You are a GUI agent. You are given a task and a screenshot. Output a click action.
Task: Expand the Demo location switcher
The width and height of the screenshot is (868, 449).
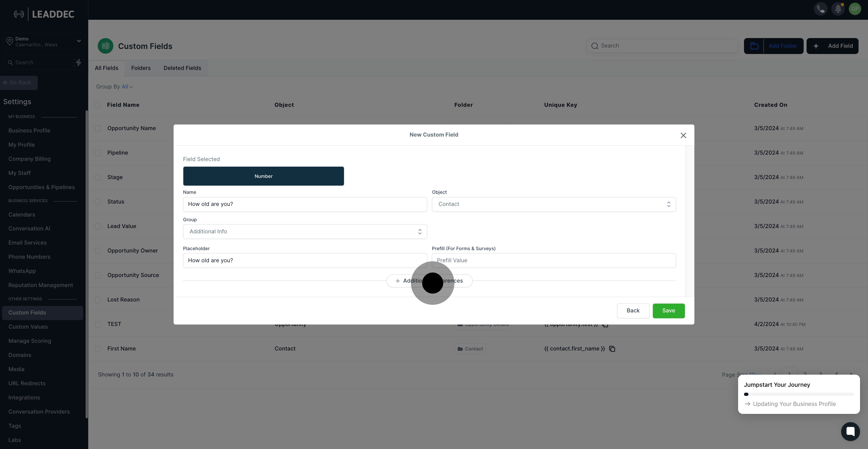coord(44,42)
